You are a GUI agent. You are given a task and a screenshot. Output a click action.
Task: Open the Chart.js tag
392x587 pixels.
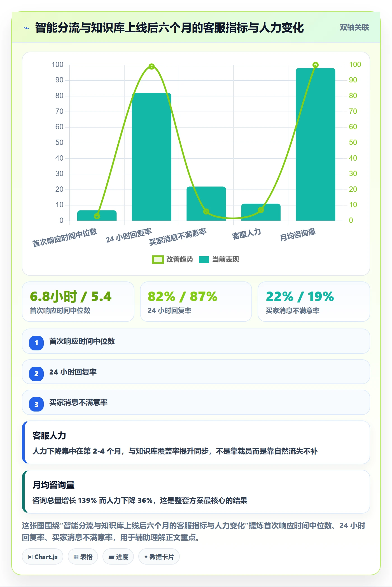click(43, 557)
